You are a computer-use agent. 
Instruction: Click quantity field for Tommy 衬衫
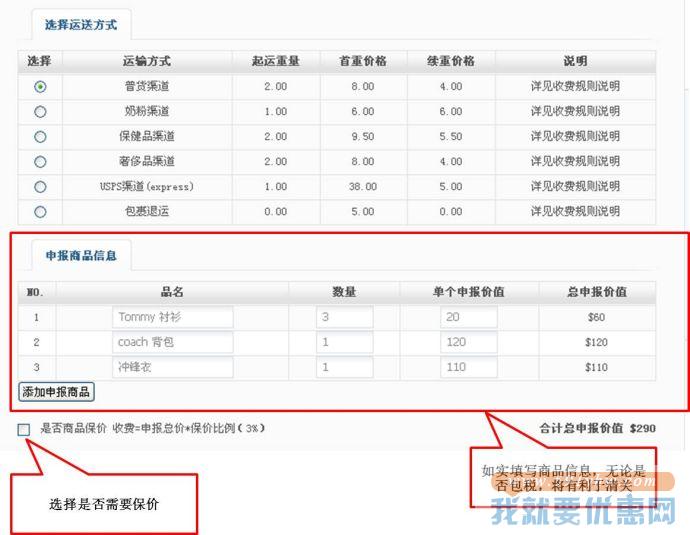(x=345, y=317)
